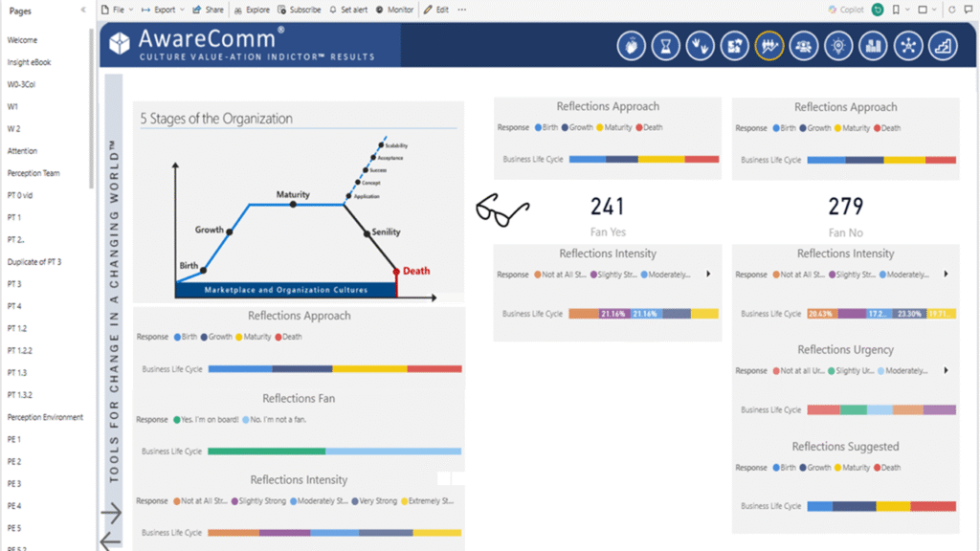The width and height of the screenshot is (980, 551).
Task: Expand Reflections Intensity legend arrow below Fan Yes
Action: tap(708, 274)
